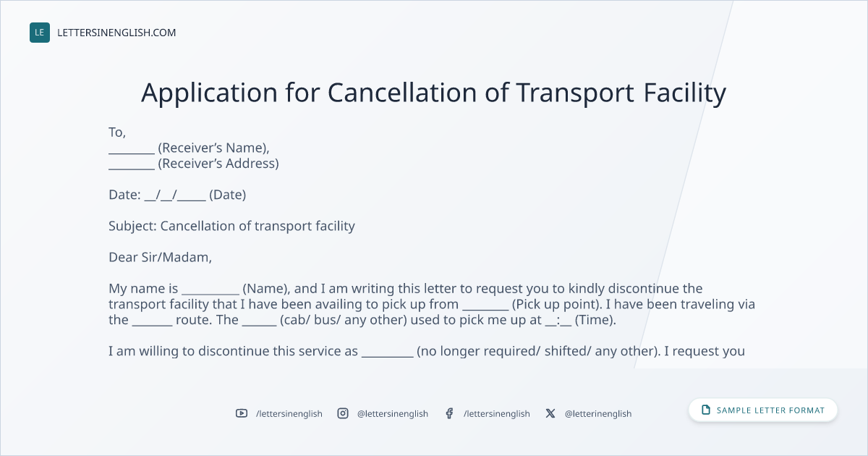Click the Application for Cancellation title
The height and width of the screenshot is (456, 868).
pos(433,93)
